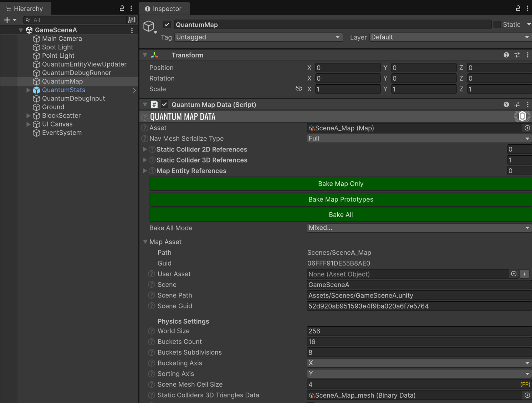
Task: Collapse the Map Asset foldout
Action: point(145,242)
